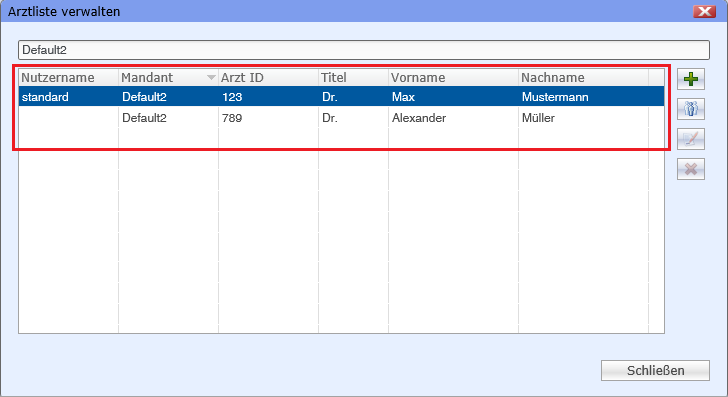The image size is (728, 397).
Task: Close the Arztliste verwalten dialog window
Action: click(704, 11)
